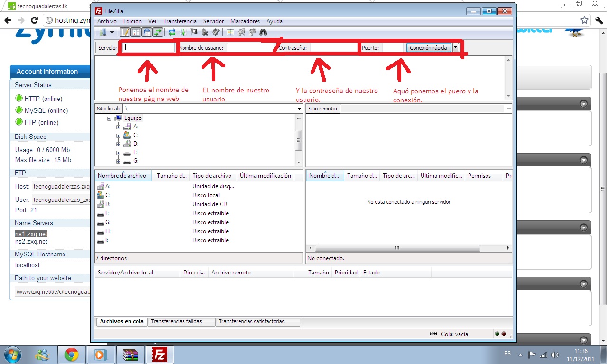Click the Windows Start button
This screenshot has width=607, height=364.
pos(12,355)
